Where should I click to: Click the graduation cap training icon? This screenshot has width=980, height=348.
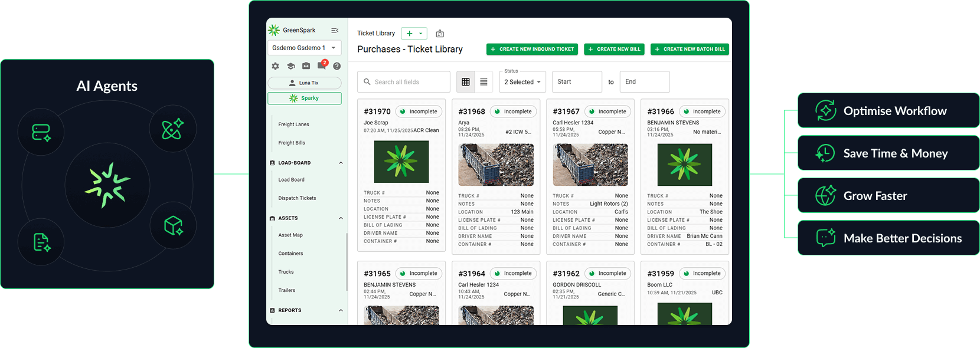point(290,66)
